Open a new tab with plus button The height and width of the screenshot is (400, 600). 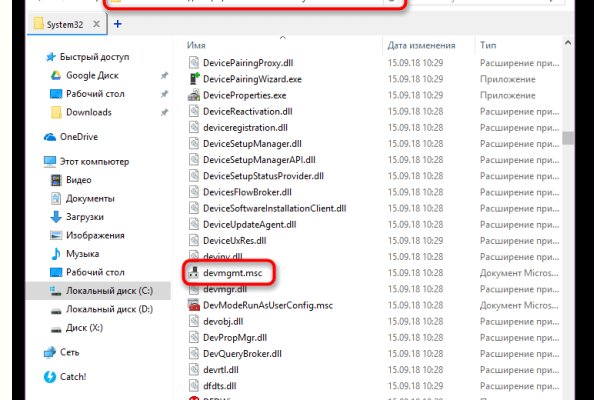(117, 22)
